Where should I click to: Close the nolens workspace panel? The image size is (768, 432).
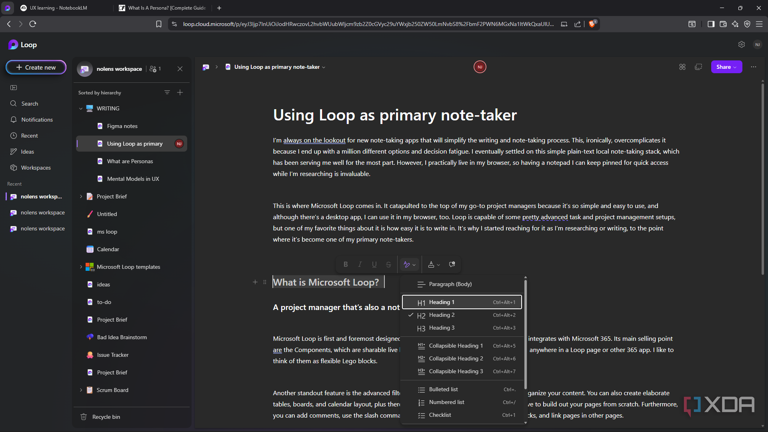[x=180, y=69]
